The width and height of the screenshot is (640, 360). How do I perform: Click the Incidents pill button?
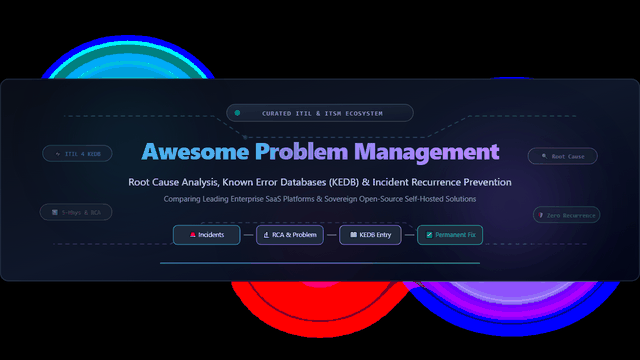[207, 235]
